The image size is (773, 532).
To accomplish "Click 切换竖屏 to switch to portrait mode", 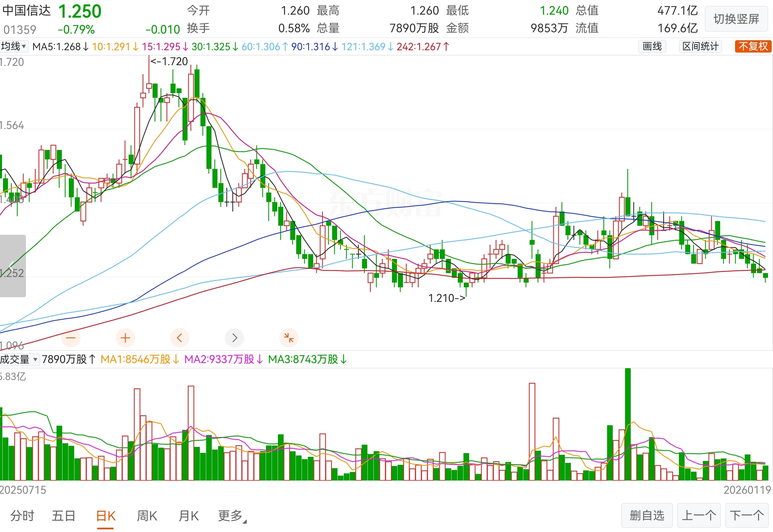I will tap(736, 19).
